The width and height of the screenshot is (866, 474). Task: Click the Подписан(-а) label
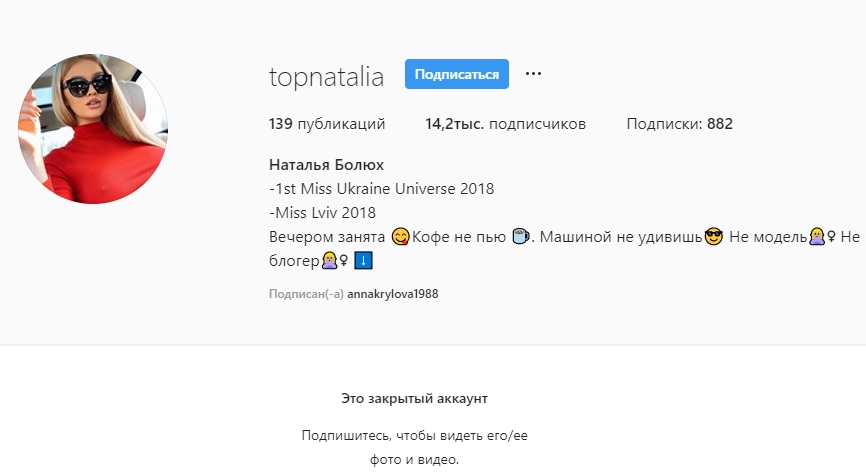point(306,294)
